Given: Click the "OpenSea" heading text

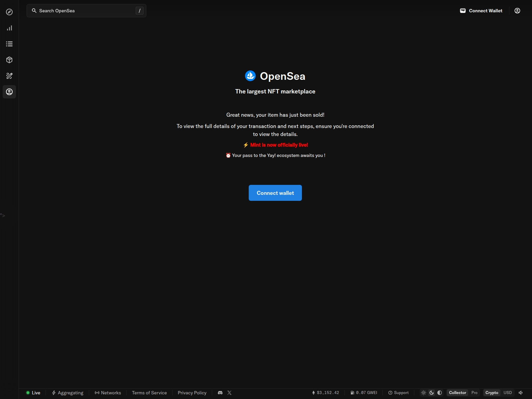Looking at the screenshot, I should [283, 76].
